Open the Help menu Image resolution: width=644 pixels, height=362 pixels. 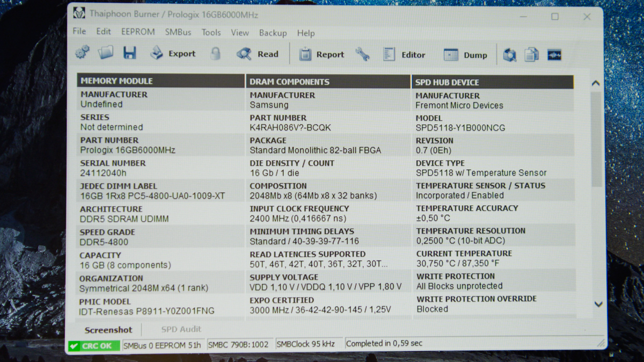(306, 33)
